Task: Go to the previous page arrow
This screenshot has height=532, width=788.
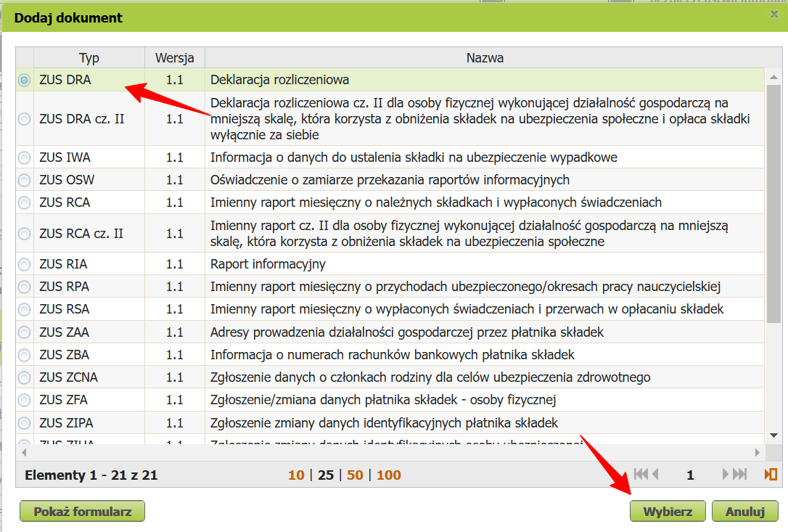Action: click(x=654, y=474)
